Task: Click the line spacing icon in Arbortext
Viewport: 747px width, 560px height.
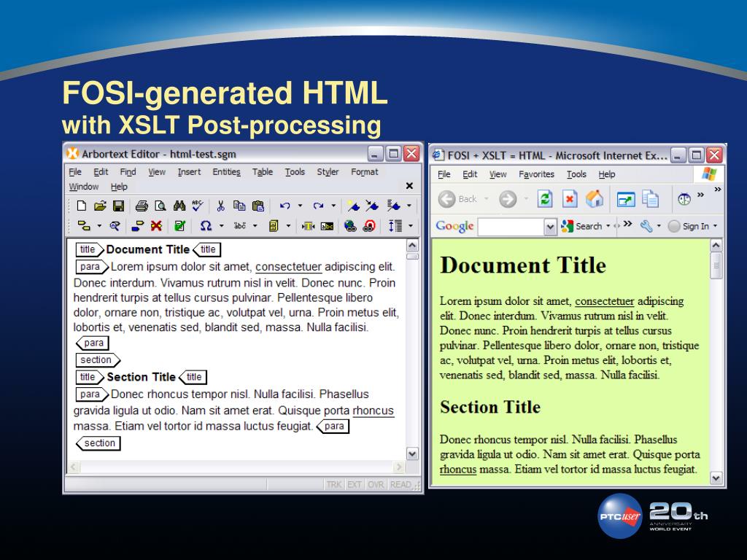Action: (x=395, y=226)
